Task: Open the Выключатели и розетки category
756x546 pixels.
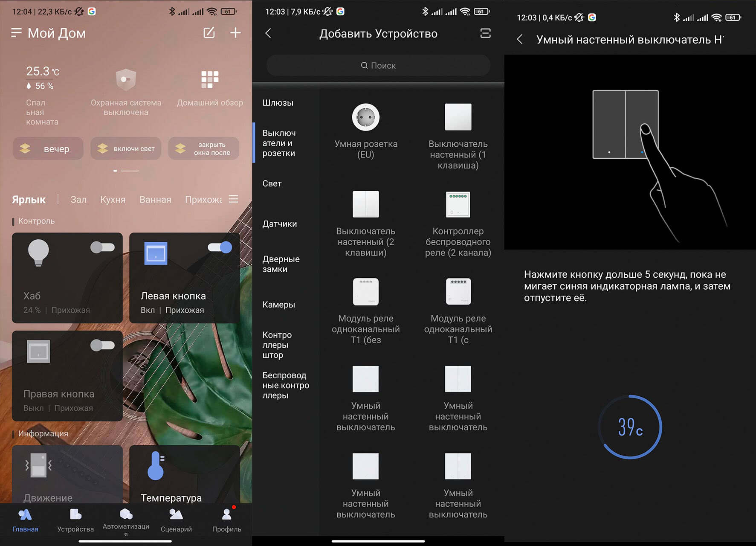Action: (x=279, y=143)
